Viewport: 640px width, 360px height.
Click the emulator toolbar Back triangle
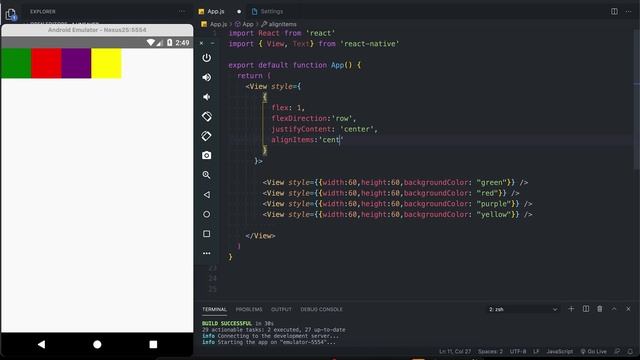coord(207,195)
